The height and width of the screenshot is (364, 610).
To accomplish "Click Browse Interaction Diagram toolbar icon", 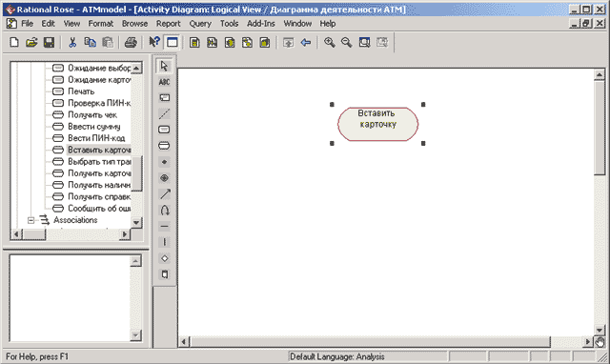I will coord(212,42).
